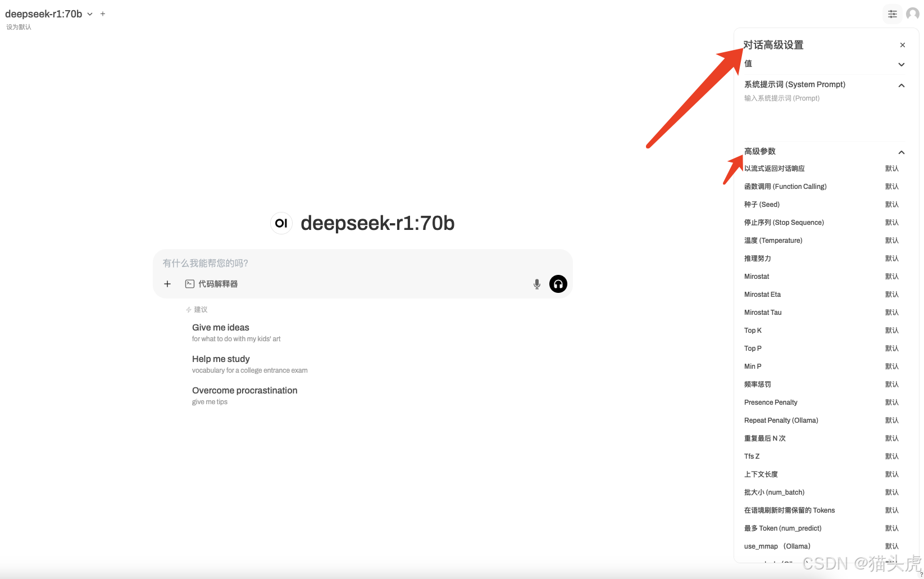Click the 上下文长度 label

[x=761, y=474]
